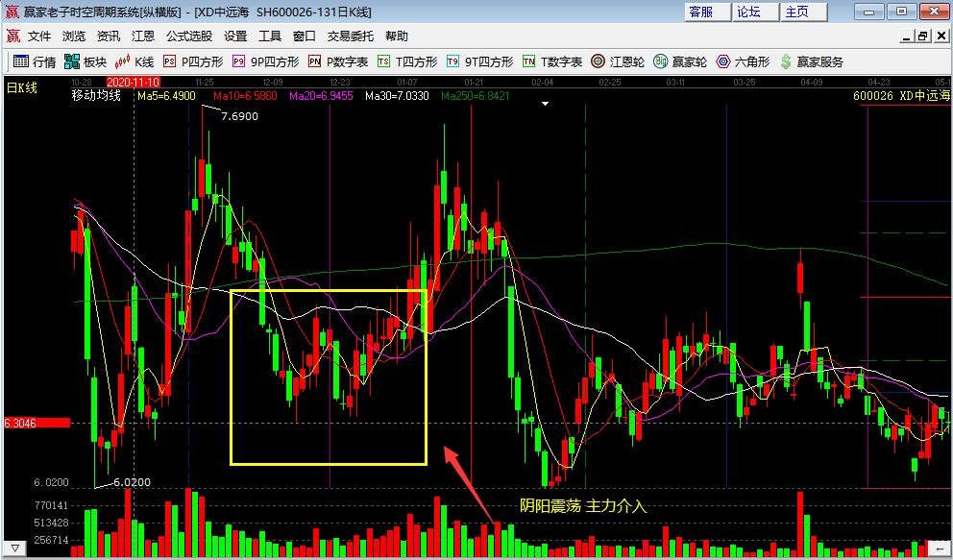The width and height of the screenshot is (953, 560).
Task: Click the 6.3046 price cursor label
Action: 37,423
